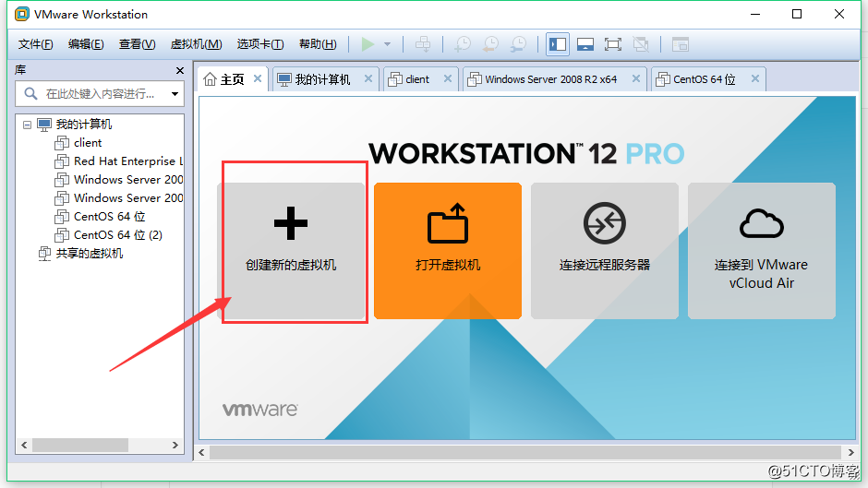The image size is (868, 488).
Task: Select the client virtual machine in library
Action: click(88, 143)
